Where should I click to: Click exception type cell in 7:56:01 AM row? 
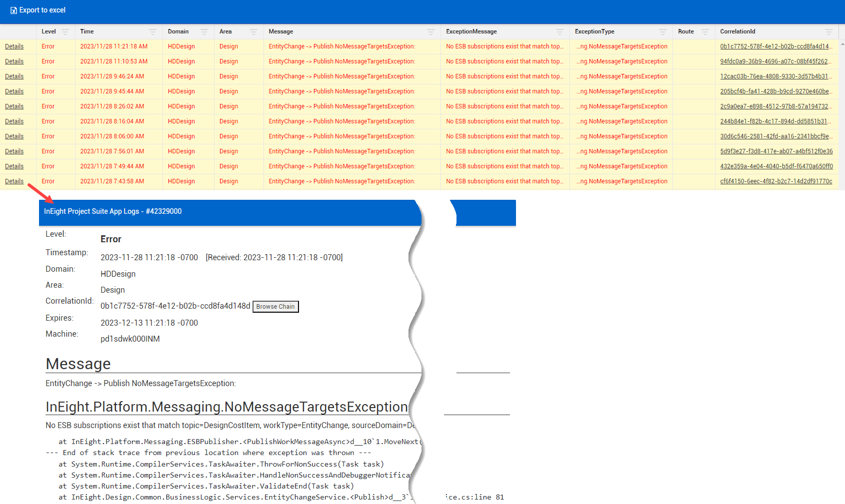tap(621, 151)
